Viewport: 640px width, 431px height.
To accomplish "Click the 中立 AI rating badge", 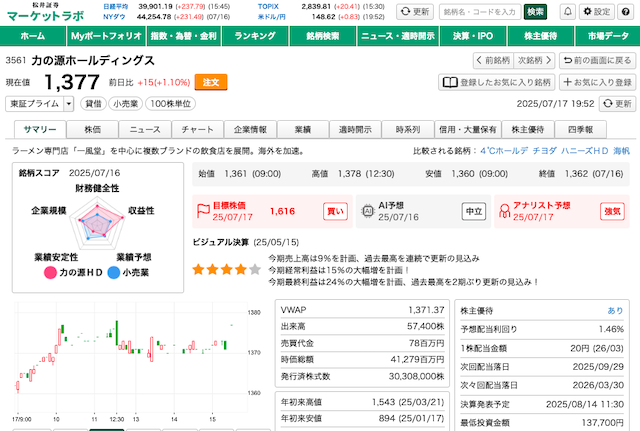I will click(474, 211).
